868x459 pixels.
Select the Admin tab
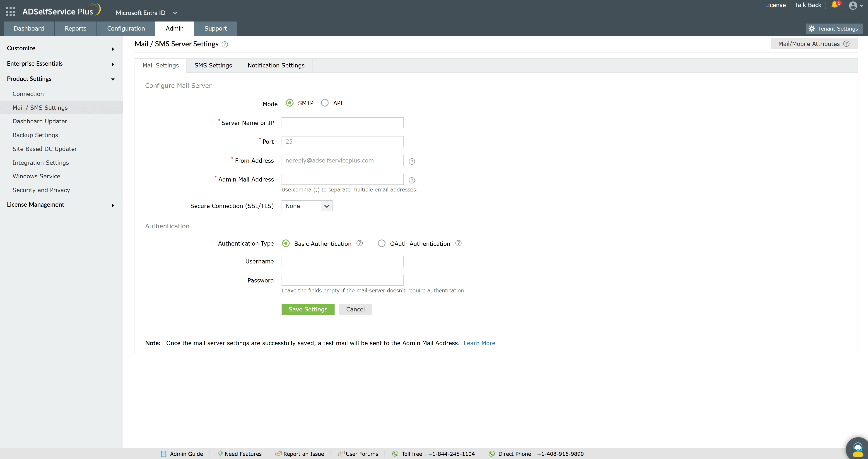coord(175,29)
